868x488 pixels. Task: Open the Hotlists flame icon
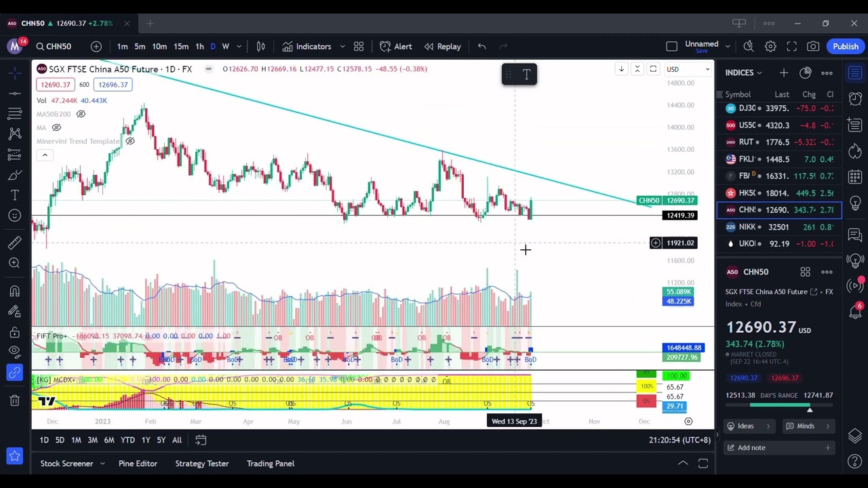click(x=855, y=150)
